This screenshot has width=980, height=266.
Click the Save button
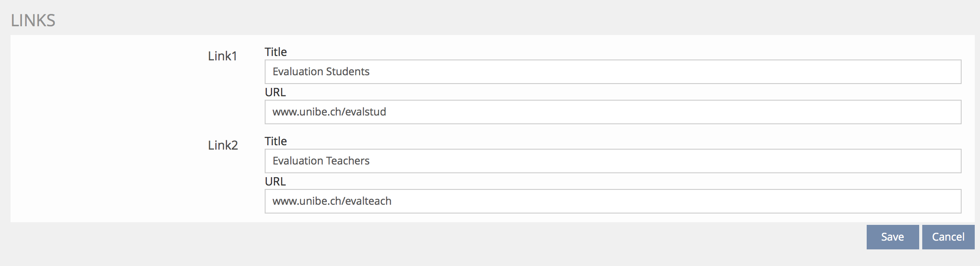(x=892, y=237)
